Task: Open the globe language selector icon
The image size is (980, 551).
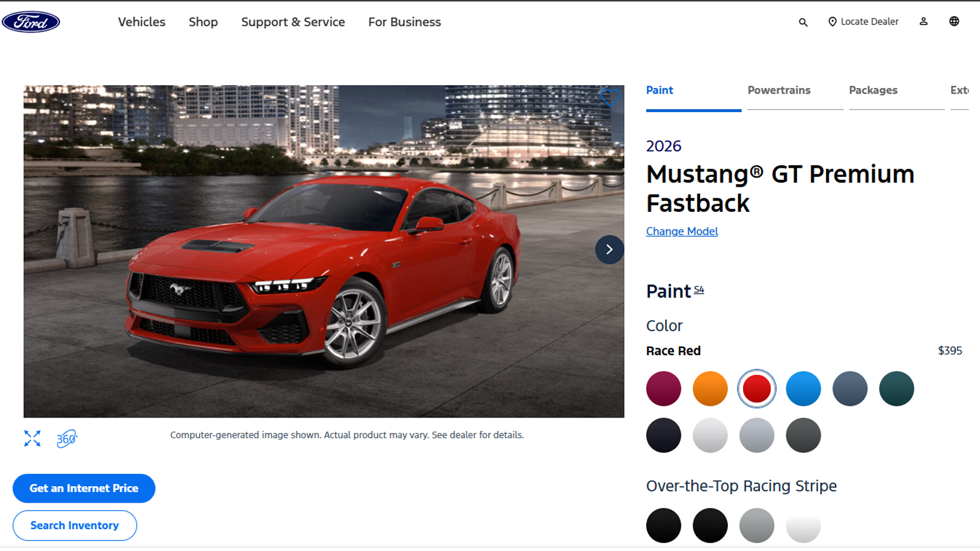Action: click(x=954, y=21)
